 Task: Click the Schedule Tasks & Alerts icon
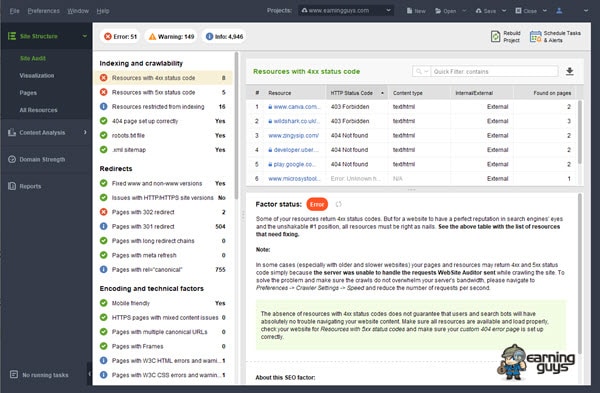click(535, 36)
